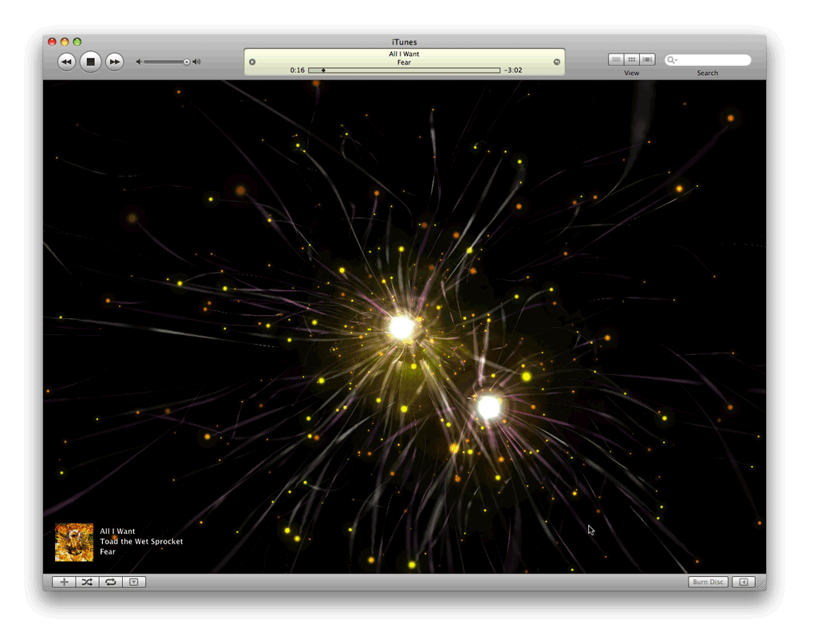Image resolution: width=817 pixels, height=644 pixels.
Task: Click the Fear album artwork thumbnail
Action: tap(74, 543)
